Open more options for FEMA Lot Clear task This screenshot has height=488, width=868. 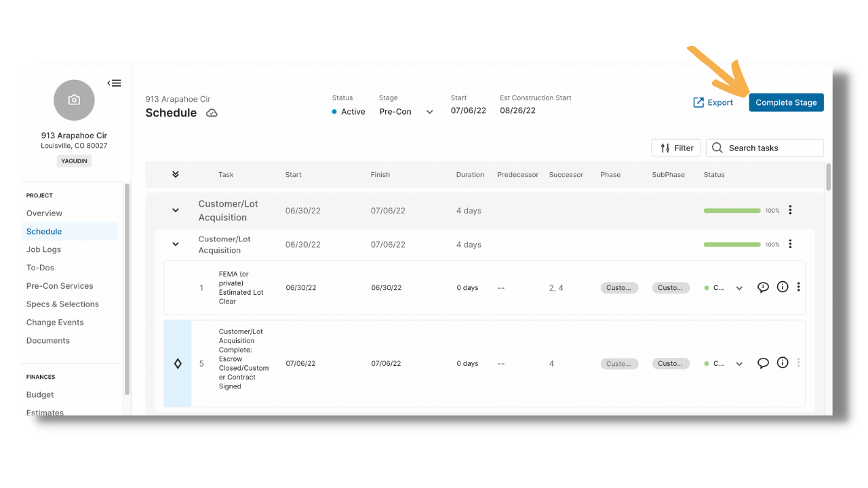click(799, 287)
